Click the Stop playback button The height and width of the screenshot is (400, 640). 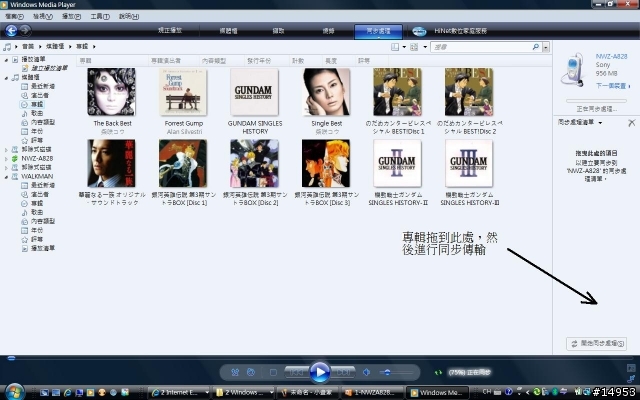click(x=273, y=372)
